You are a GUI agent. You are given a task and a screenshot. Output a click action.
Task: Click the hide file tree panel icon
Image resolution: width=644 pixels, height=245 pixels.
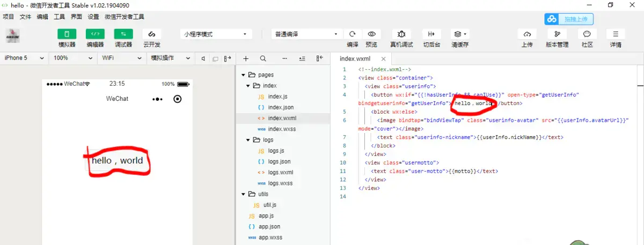click(319, 58)
